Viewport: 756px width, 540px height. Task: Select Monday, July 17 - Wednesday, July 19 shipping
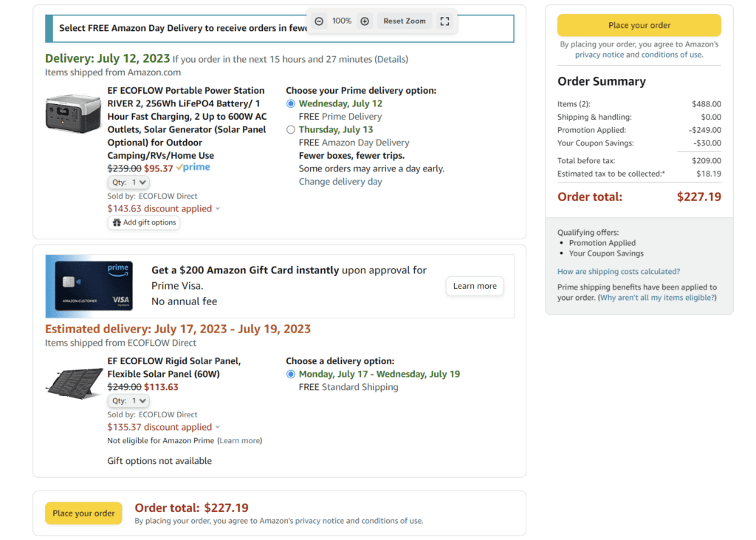point(291,375)
